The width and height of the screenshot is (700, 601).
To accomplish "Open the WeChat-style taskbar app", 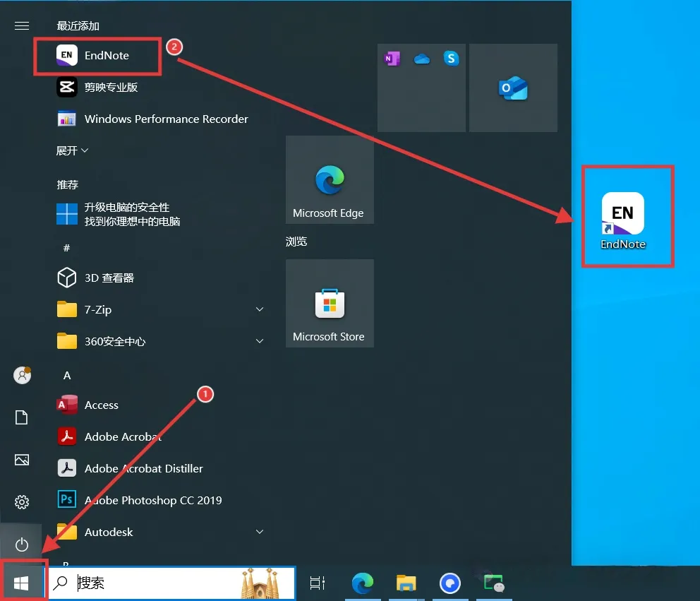I will 494,583.
